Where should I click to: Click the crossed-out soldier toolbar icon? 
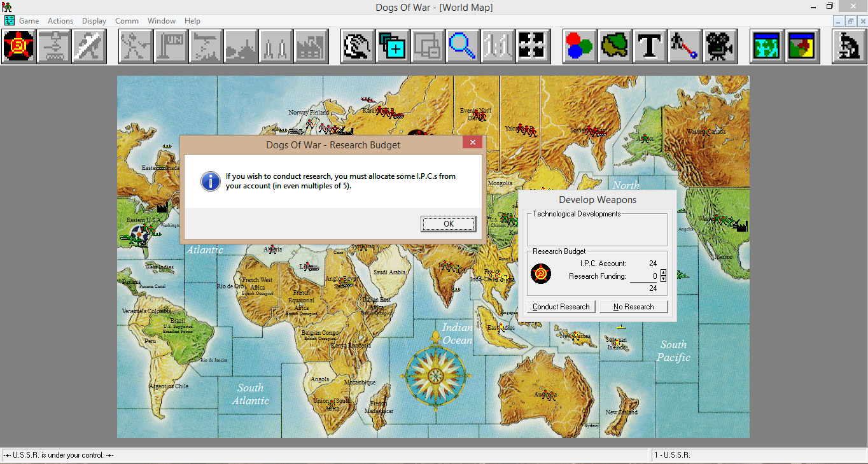click(88, 46)
